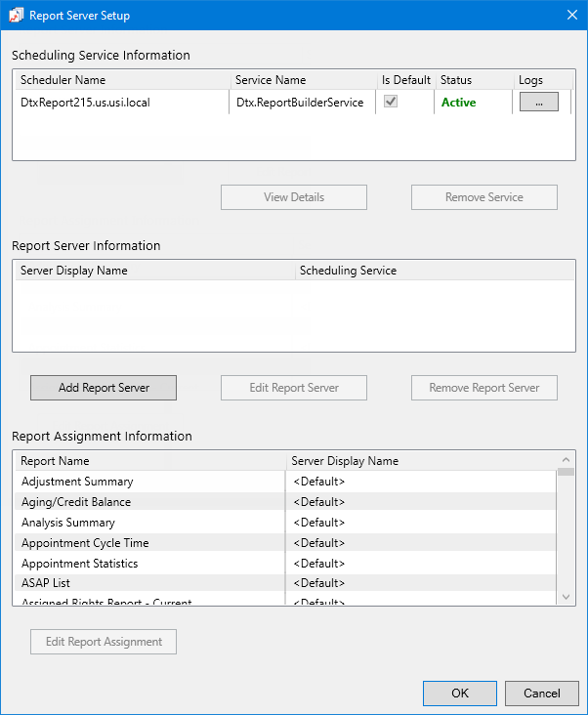
Task: Select the ASAP List report row
Action: tap(46, 584)
